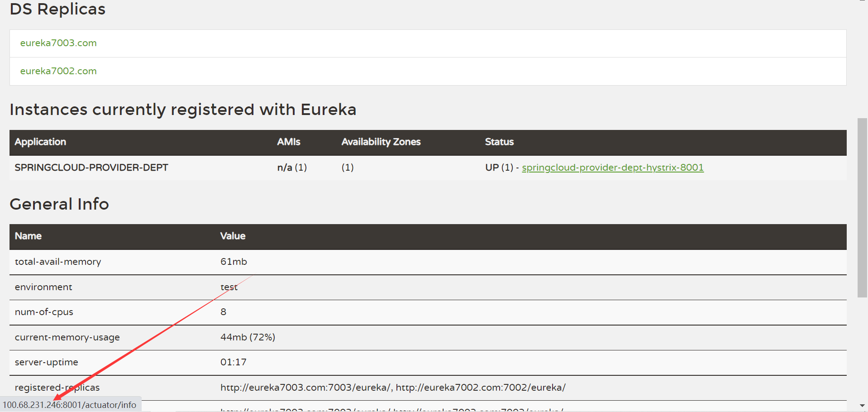Click the total-avail-memory row label
The width and height of the screenshot is (868, 412).
click(x=58, y=262)
